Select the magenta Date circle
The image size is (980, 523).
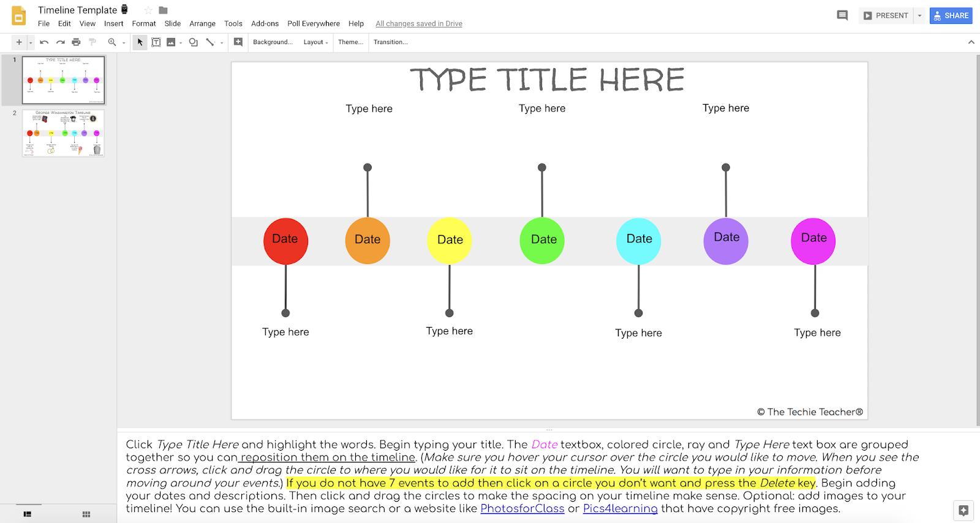point(813,241)
